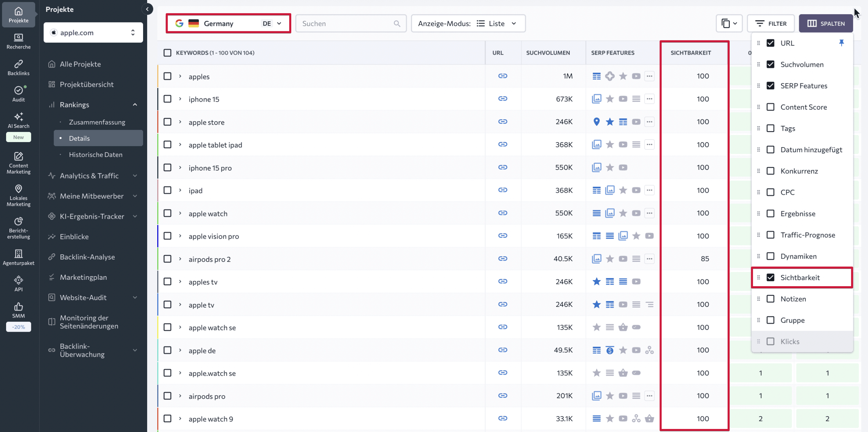Click the SPALTEN button
The image size is (868, 432).
[x=826, y=23]
